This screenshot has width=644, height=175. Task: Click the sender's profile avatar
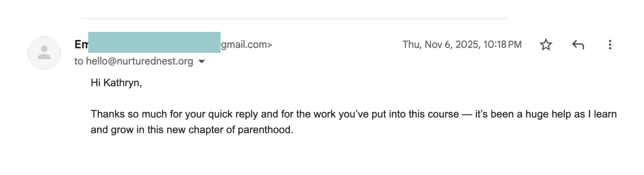tap(44, 53)
